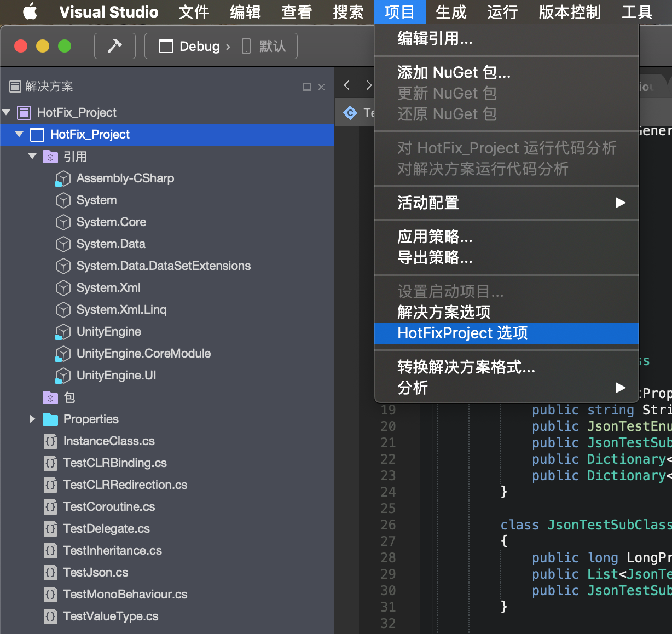Click the UnityEngine.CoreModule reference icon
The height and width of the screenshot is (634, 672).
point(63,354)
